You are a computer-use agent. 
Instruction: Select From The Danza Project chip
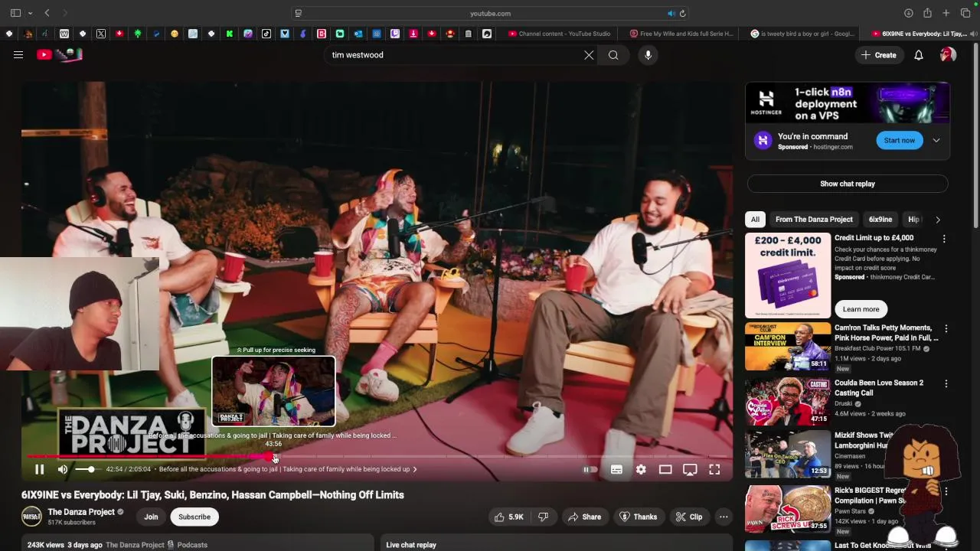(814, 219)
